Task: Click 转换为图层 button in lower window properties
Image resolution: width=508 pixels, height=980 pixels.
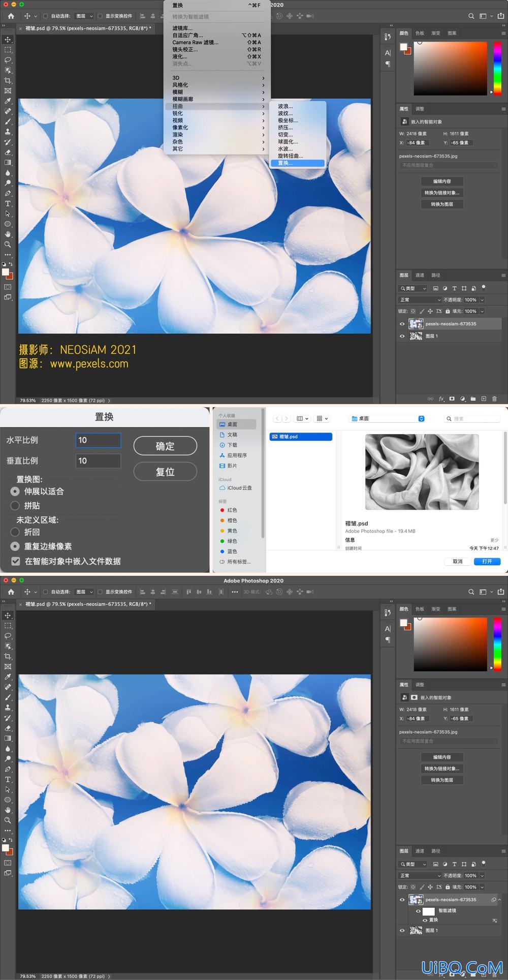Action: pyautogui.click(x=442, y=780)
